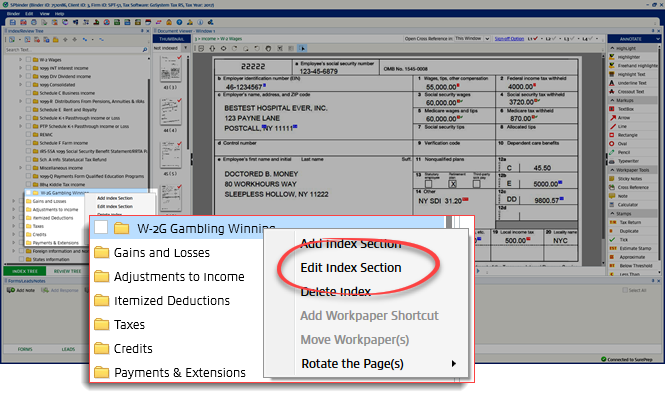Open the View menu
Screen dimensions: 665x403
[x=45, y=14]
